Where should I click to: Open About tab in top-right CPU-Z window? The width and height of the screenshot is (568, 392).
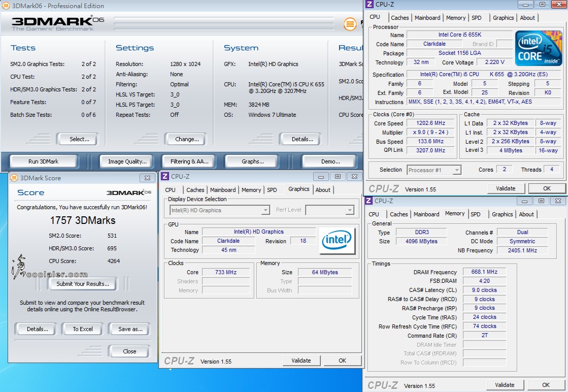point(527,18)
